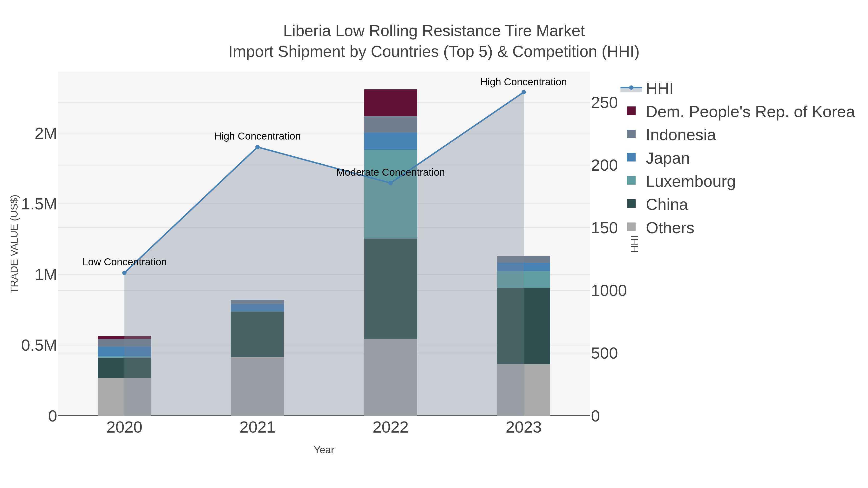This screenshot has height=488, width=868.
Task: Click the Indonesia segment of the 2022 bar
Action: tap(391, 125)
